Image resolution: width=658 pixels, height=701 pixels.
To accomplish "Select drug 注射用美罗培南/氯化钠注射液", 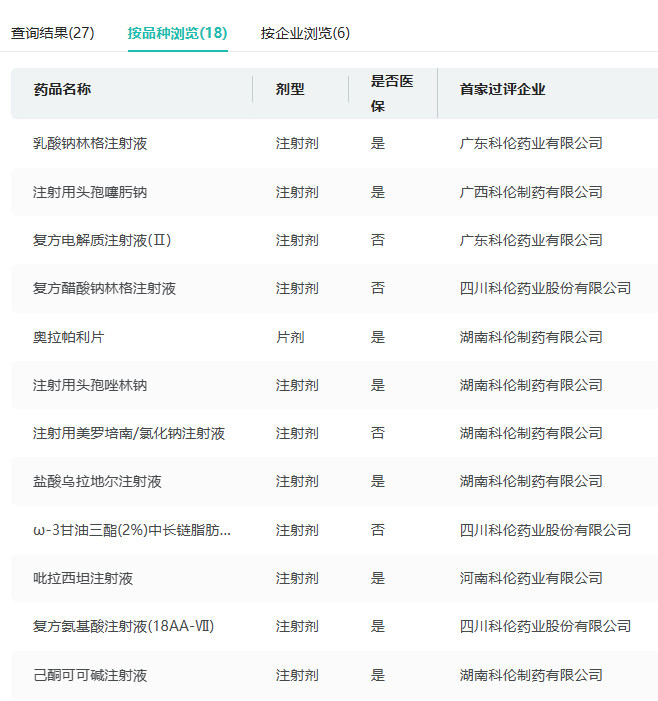I will click(129, 434).
